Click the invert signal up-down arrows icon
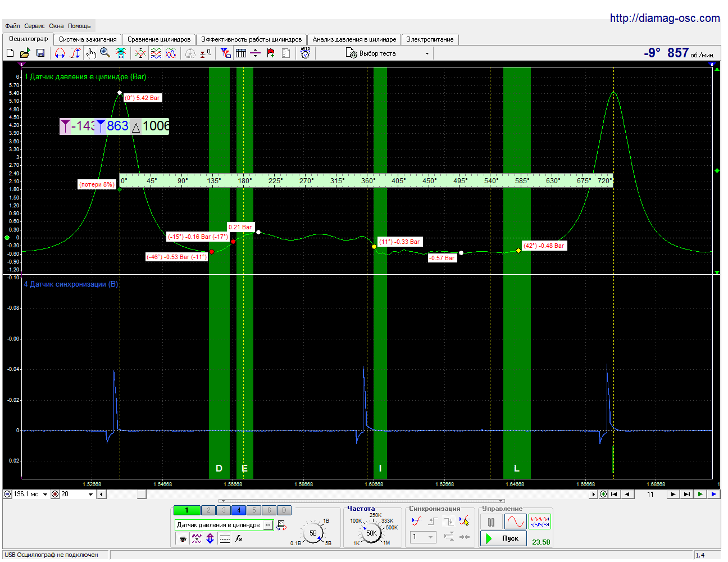 tap(210, 538)
